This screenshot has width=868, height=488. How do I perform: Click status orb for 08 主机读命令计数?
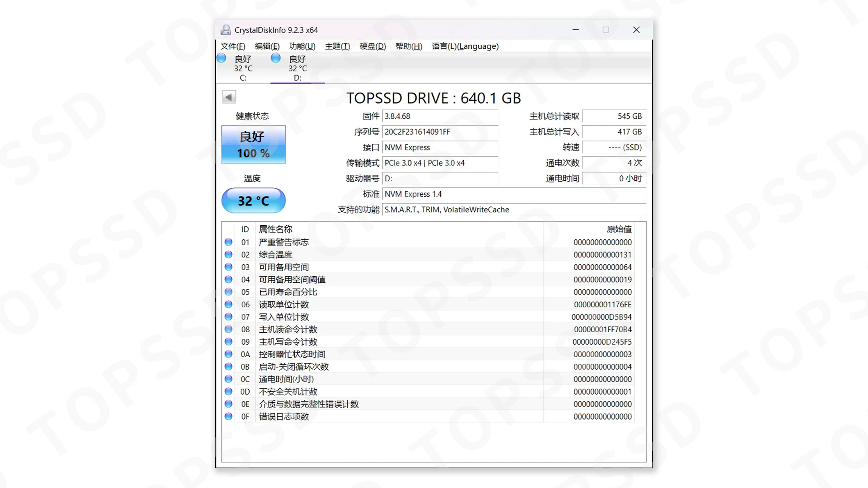point(228,329)
